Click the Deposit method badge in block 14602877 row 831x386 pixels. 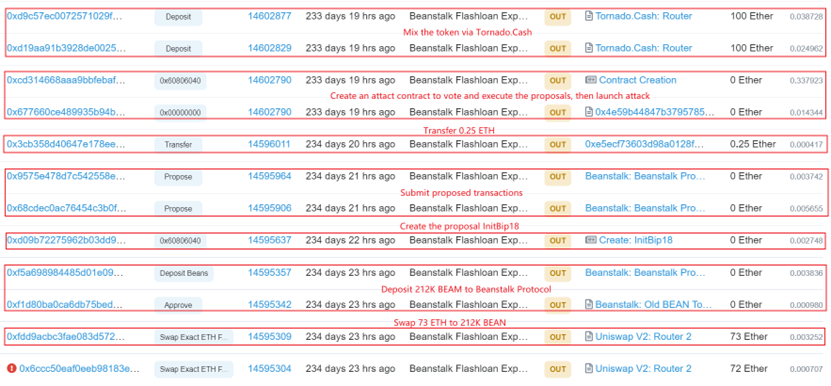tap(178, 17)
